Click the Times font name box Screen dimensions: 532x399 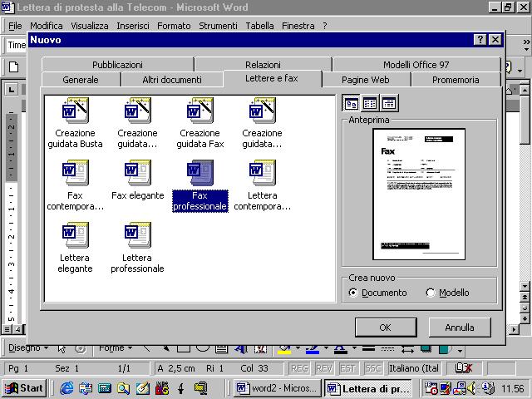[17, 45]
